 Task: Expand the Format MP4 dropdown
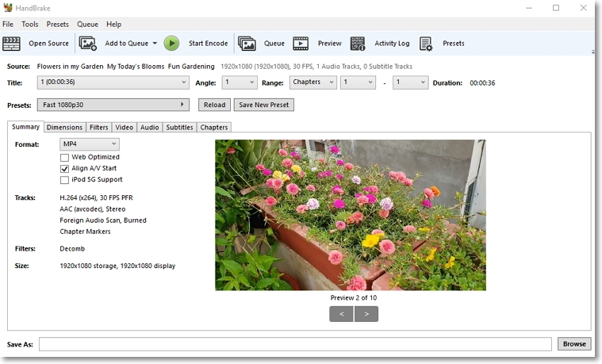click(x=90, y=144)
